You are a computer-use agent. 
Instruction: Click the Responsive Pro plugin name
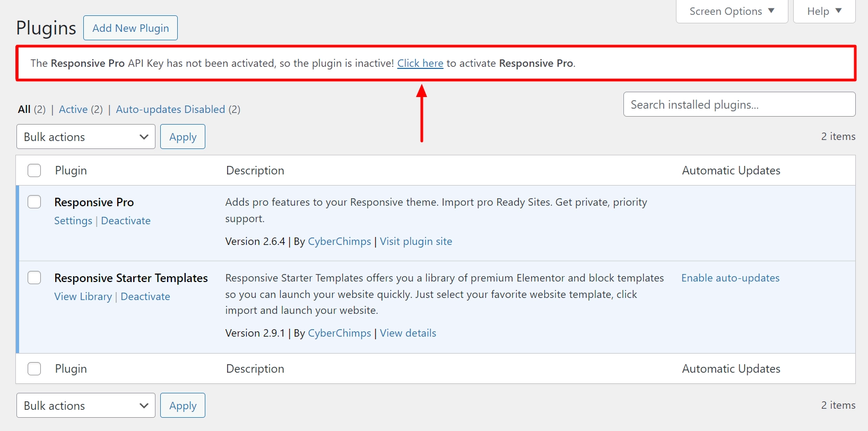pyautogui.click(x=94, y=202)
